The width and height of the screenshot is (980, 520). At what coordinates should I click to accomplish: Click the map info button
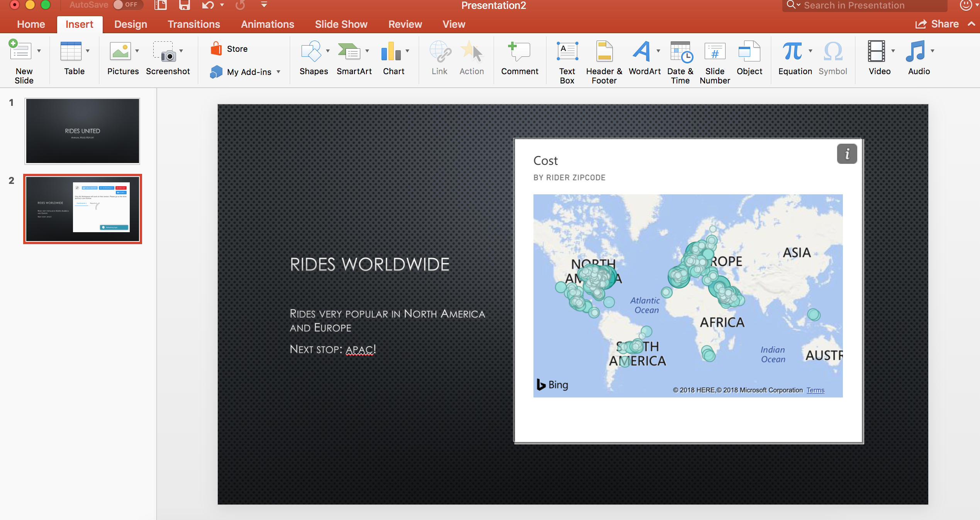(x=847, y=154)
